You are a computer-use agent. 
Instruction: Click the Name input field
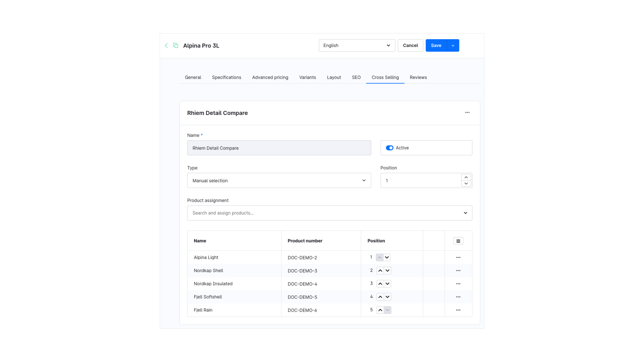tap(279, 148)
